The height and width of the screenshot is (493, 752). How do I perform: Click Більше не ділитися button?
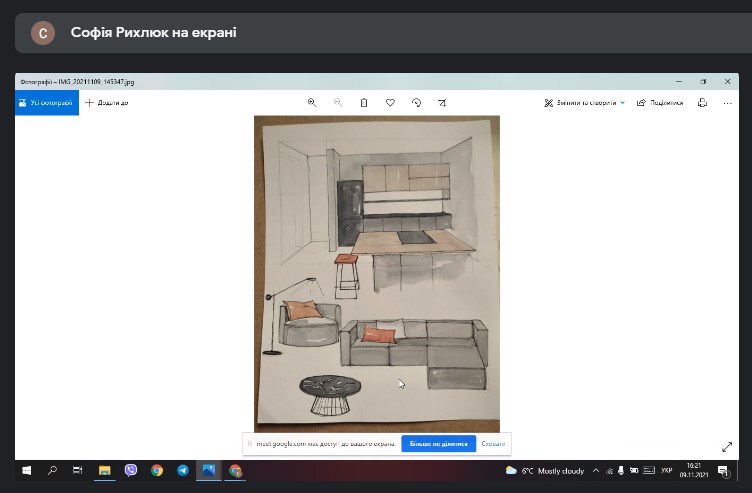click(x=438, y=444)
